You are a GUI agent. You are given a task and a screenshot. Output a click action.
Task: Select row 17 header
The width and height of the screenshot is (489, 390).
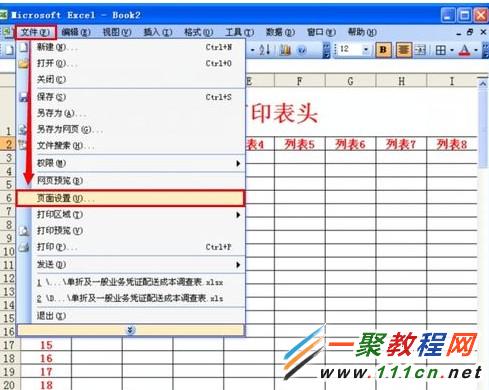[x=9, y=345]
